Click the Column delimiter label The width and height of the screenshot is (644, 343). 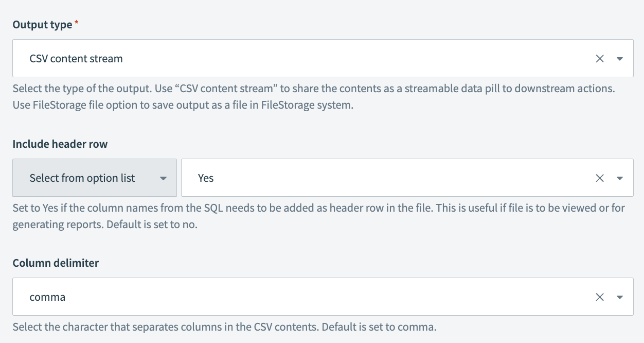point(56,263)
